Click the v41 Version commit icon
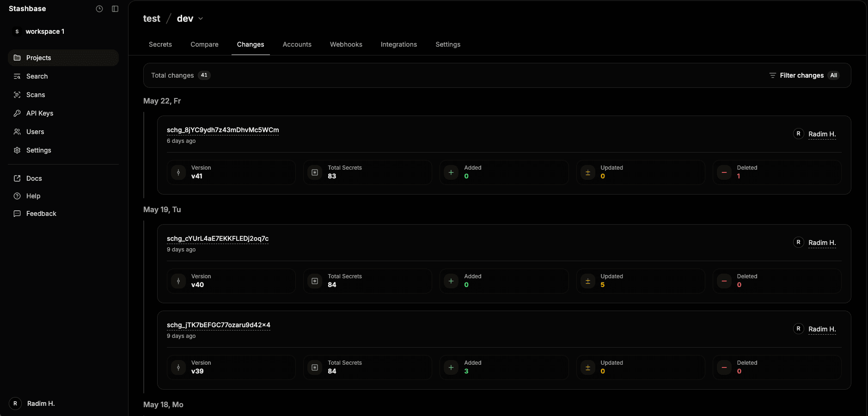Viewport: 868px width, 416px height. point(178,172)
